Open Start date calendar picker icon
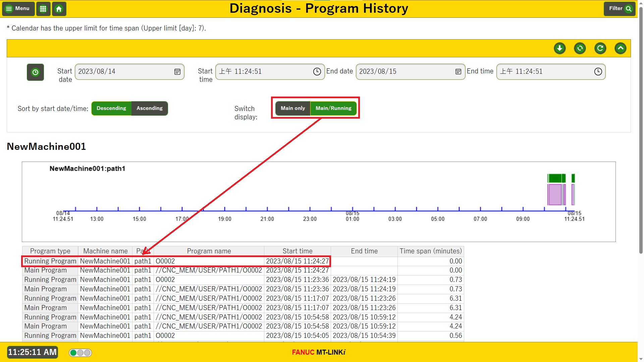 coord(177,72)
